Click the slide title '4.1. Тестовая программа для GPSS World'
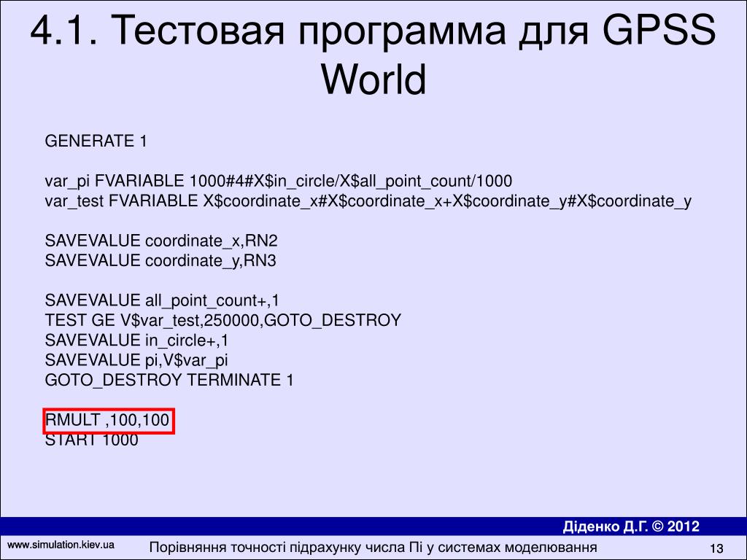 pyautogui.click(x=373, y=54)
